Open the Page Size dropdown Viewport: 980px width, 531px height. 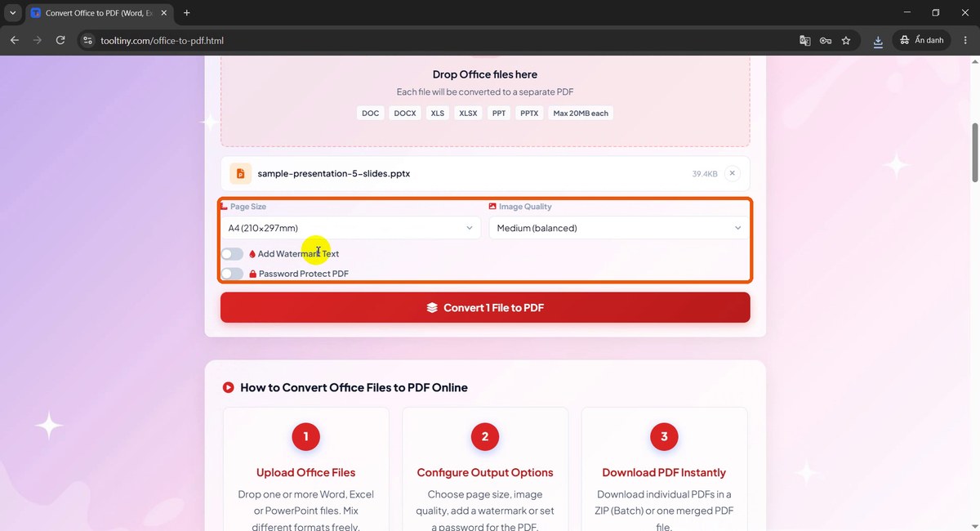click(350, 228)
